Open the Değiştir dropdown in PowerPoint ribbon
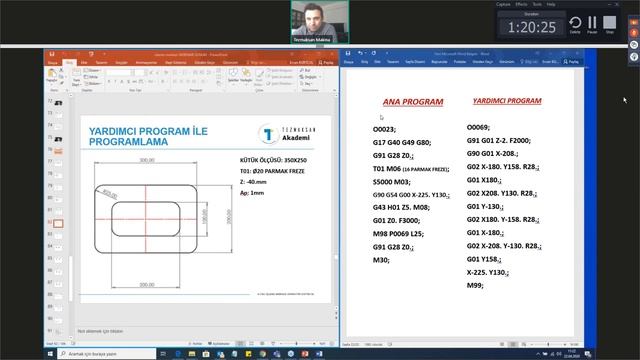640x360 pixels. coord(310,77)
